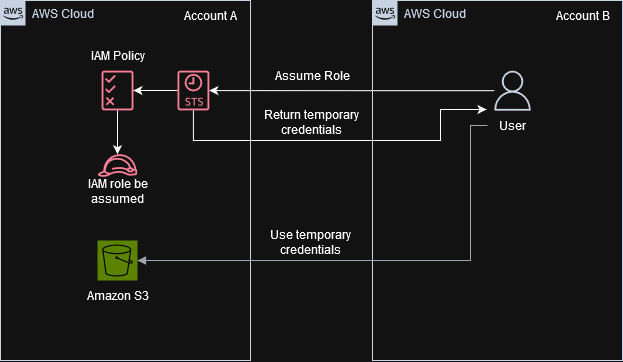Viewport: 623px width, 362px height.
Task: Select the Amazon S3 bucket icon
Action: 118,260
